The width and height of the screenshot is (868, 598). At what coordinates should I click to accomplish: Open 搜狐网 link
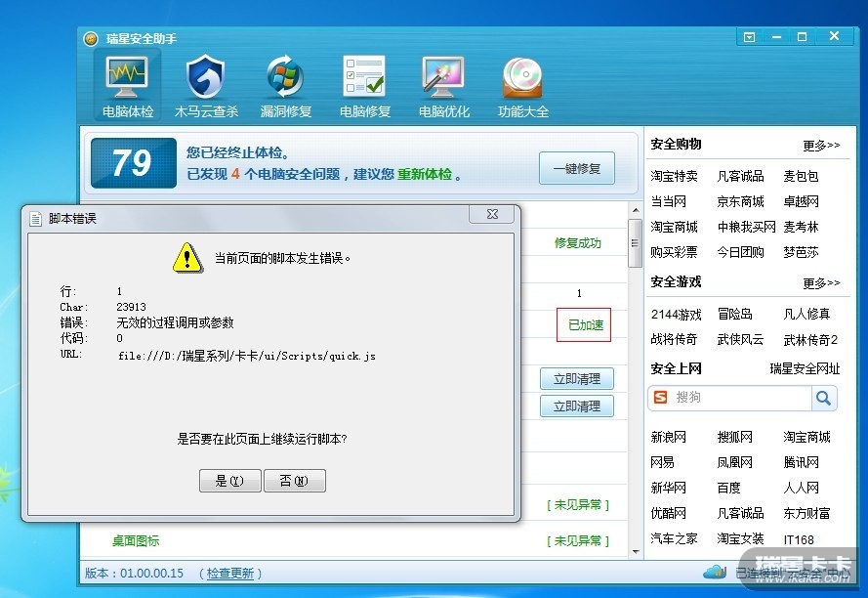pos(735,438)
